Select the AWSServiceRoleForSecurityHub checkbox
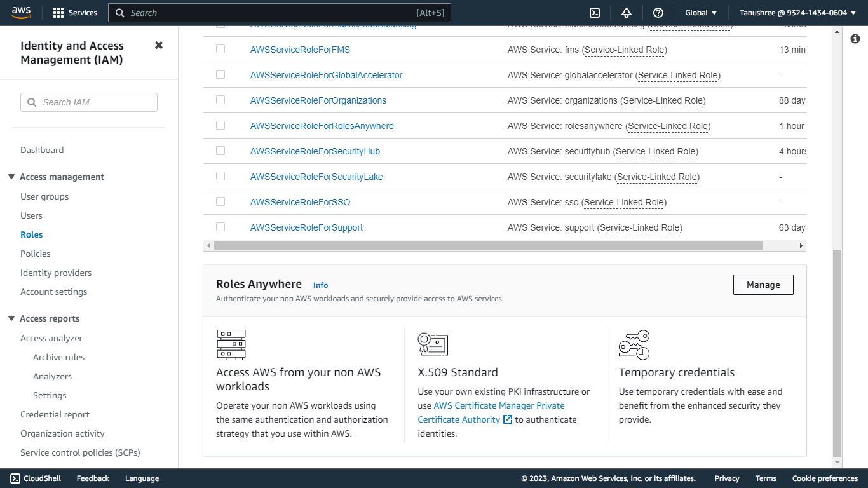The image size is (868, 488). (x=220, y=151)
